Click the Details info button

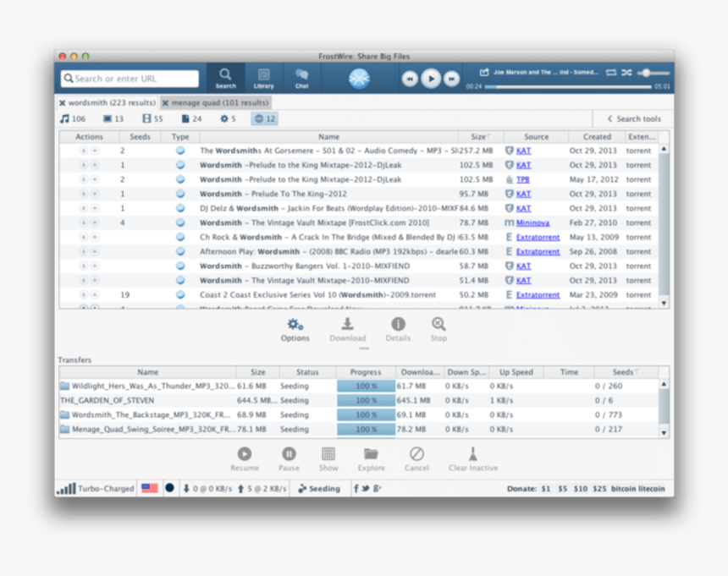point(398,330)
